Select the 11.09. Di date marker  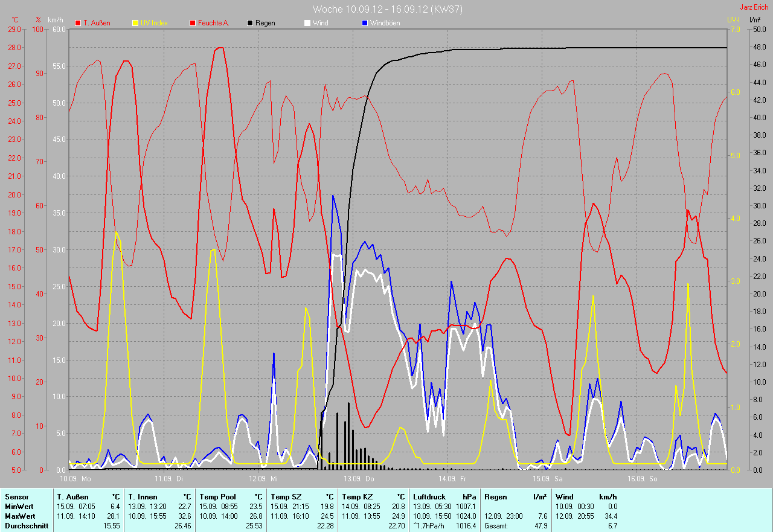[x=168, y=478]
